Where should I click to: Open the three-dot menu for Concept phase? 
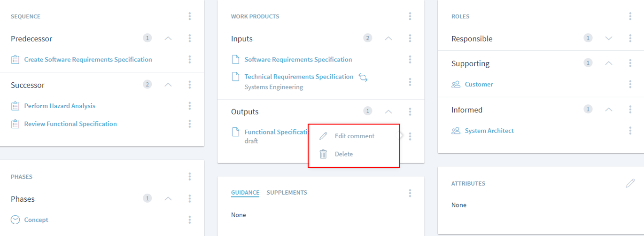(x=190, y=220)
